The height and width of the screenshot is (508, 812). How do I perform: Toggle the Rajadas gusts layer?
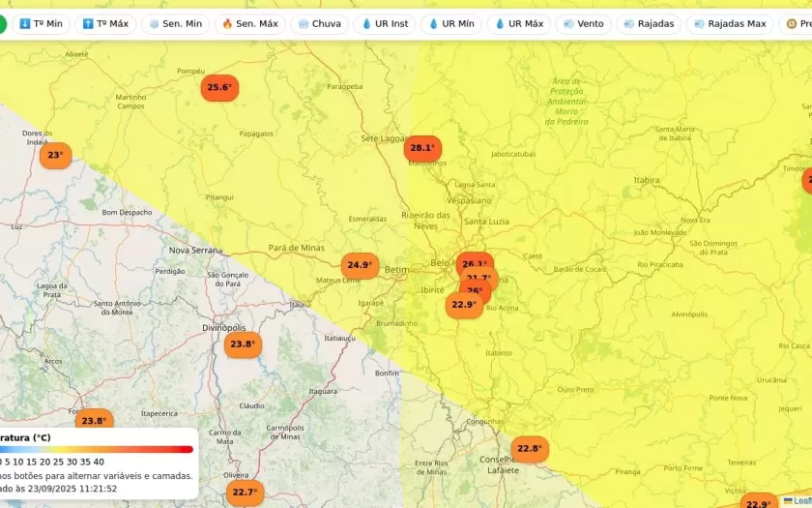[649, 23]
